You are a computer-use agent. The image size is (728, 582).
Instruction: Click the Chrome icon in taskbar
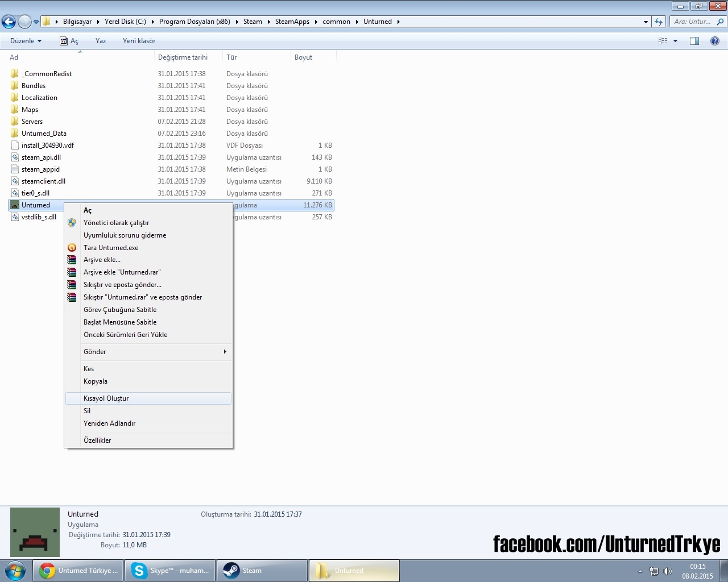tap(47, 571)
